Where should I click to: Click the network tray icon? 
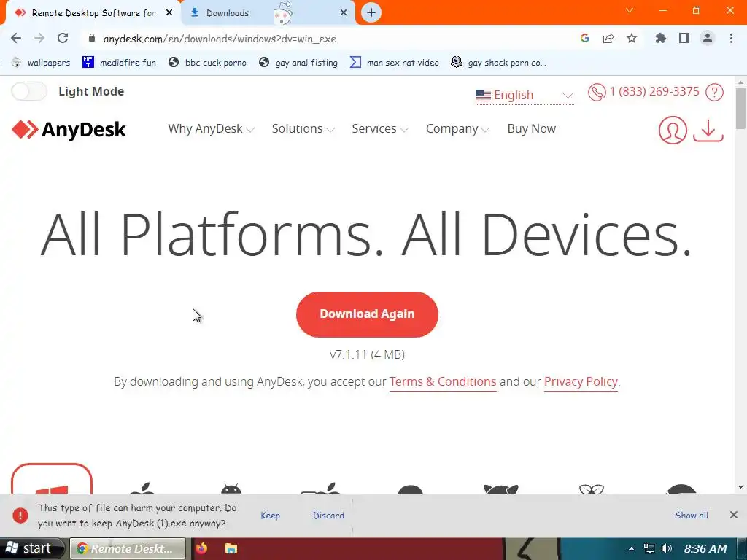[x=649, y=548]
